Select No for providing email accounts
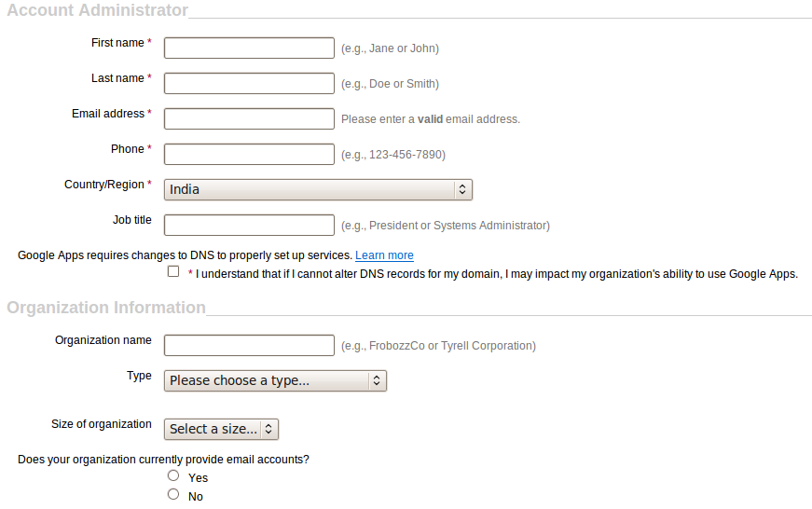The height and width of the screenshot is (509, 812). coord(173,495)
